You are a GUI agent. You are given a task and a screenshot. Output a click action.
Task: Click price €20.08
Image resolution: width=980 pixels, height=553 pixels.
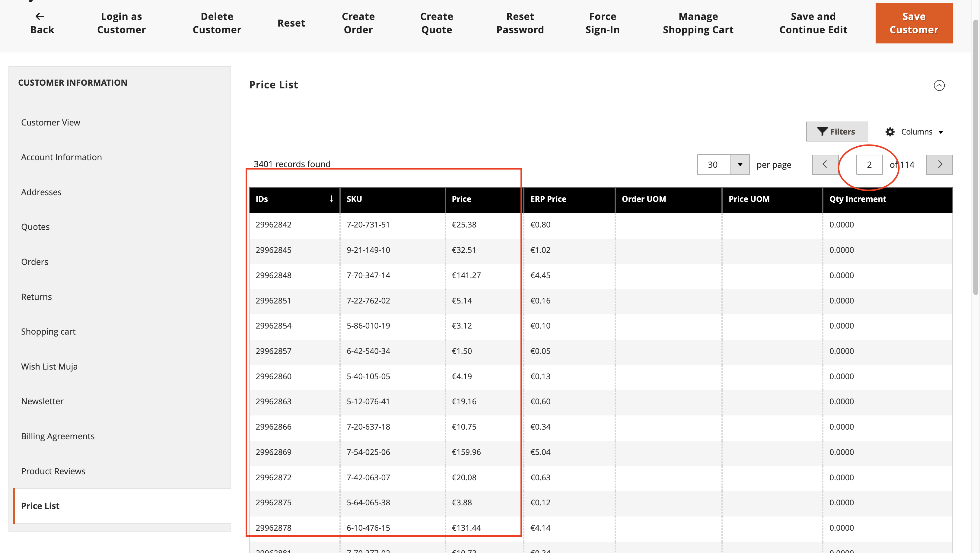(x=464, y=477)
